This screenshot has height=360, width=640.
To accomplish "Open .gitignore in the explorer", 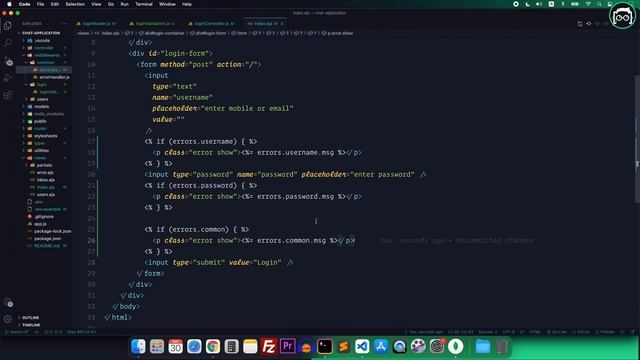I will [44, 217].
